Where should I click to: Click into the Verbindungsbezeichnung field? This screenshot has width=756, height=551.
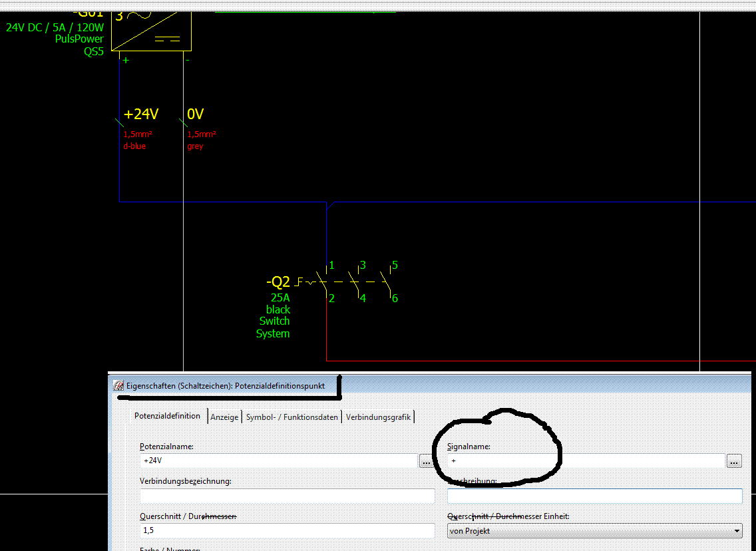click(287, 496)
